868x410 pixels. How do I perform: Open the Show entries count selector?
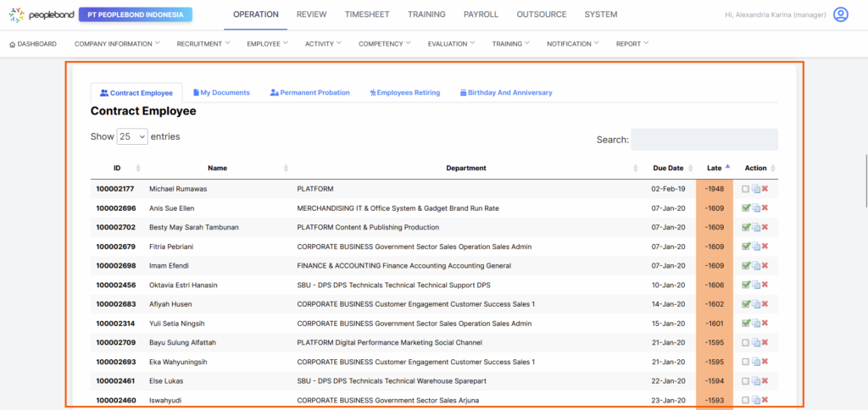click(x=132, y=136)
